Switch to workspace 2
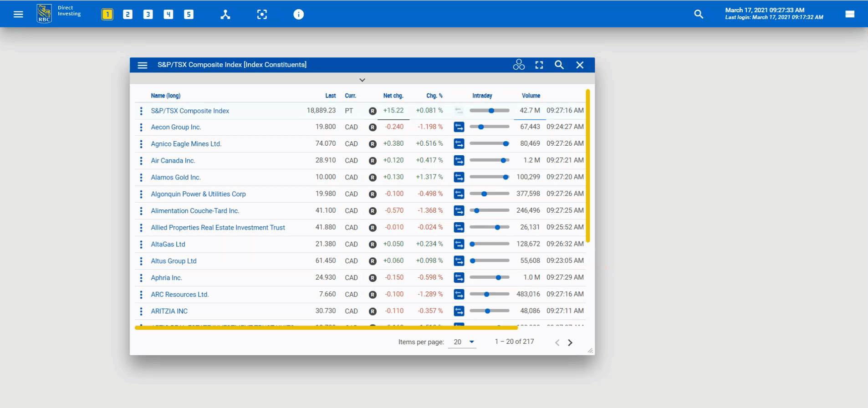Image resolution: width=868 pixels, height=408 pixels. [x=128, y=15]
